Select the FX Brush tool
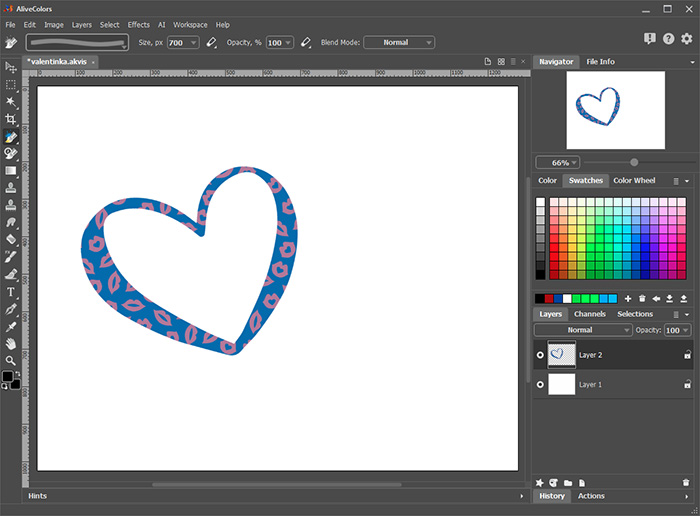 click(10, 257)
